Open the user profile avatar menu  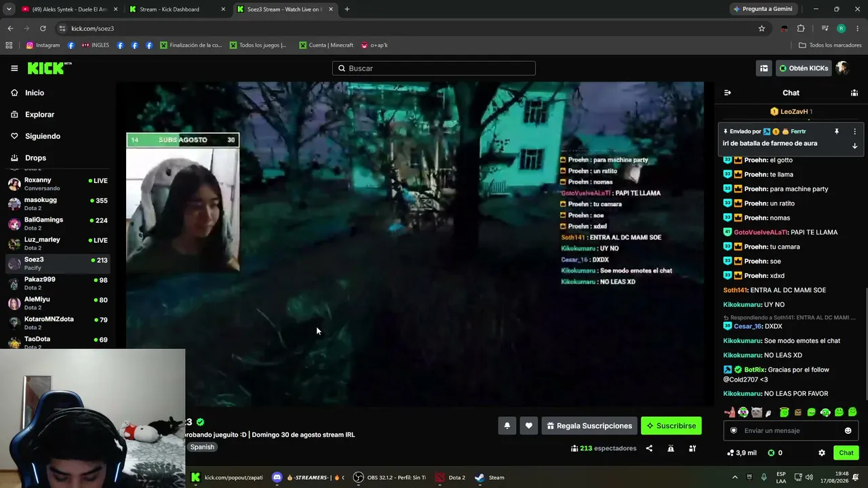click(x=842, y=68)
